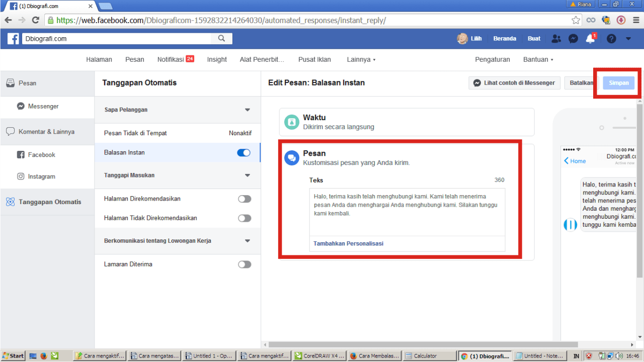The image size is (644, 362).
Task: Click the search magnifier in the Facebook search bar
Action: point(222,38)
